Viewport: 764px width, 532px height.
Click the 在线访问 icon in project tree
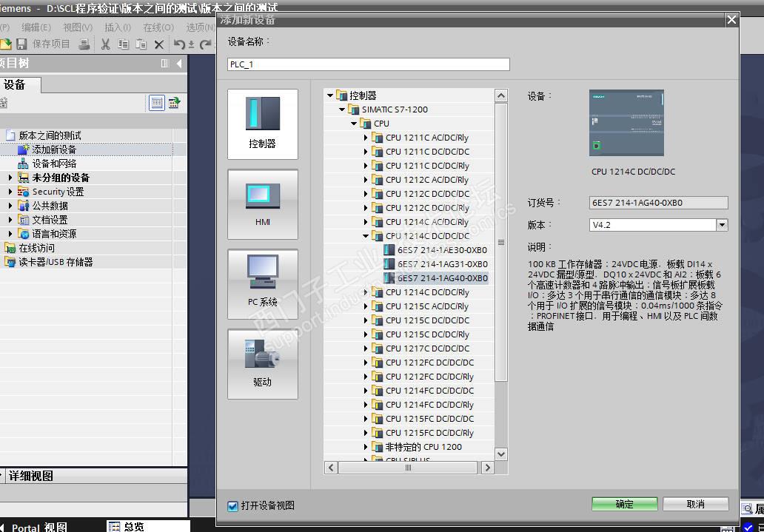pyautogui.click(x=10, y=248)
